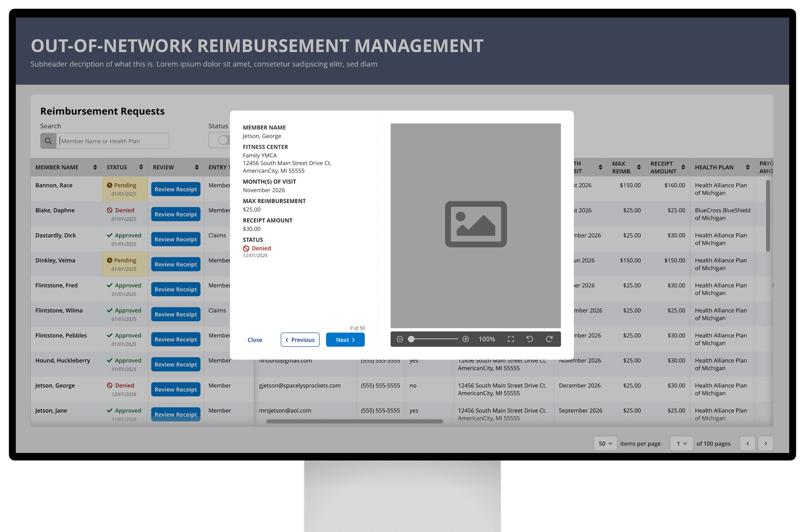This screenshot has width=805, height=532.
Task: Click the table's vertical scrollbar
Action: pyautogui.click(x=768, y=216)
